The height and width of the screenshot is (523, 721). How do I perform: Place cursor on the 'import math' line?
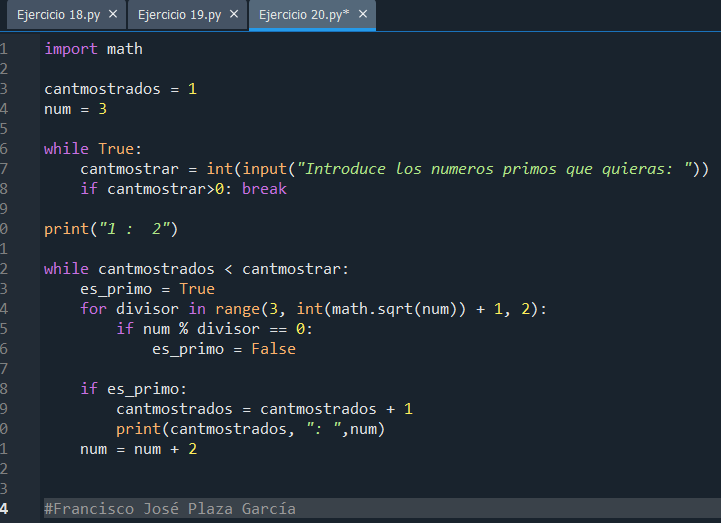coord(93,48)
